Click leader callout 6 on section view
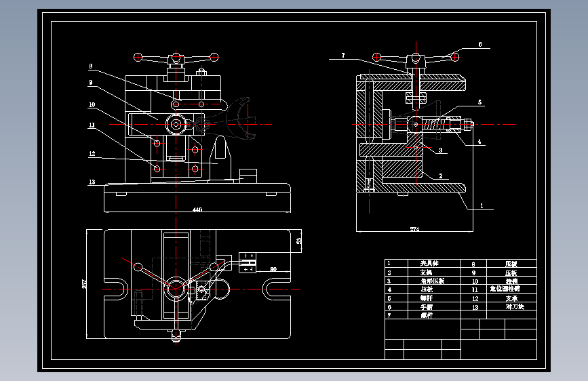This screenshot has height=381, width=588. tap(480, 44)
